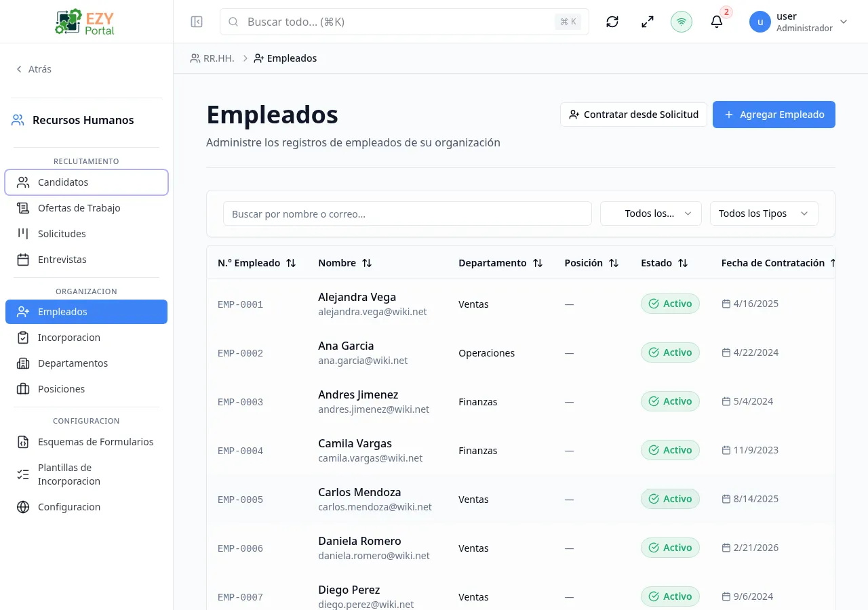Click the Ofertas de Trabajo scroll icon
This screenshot has height=610, width=868.
click(x=23, y=208)
